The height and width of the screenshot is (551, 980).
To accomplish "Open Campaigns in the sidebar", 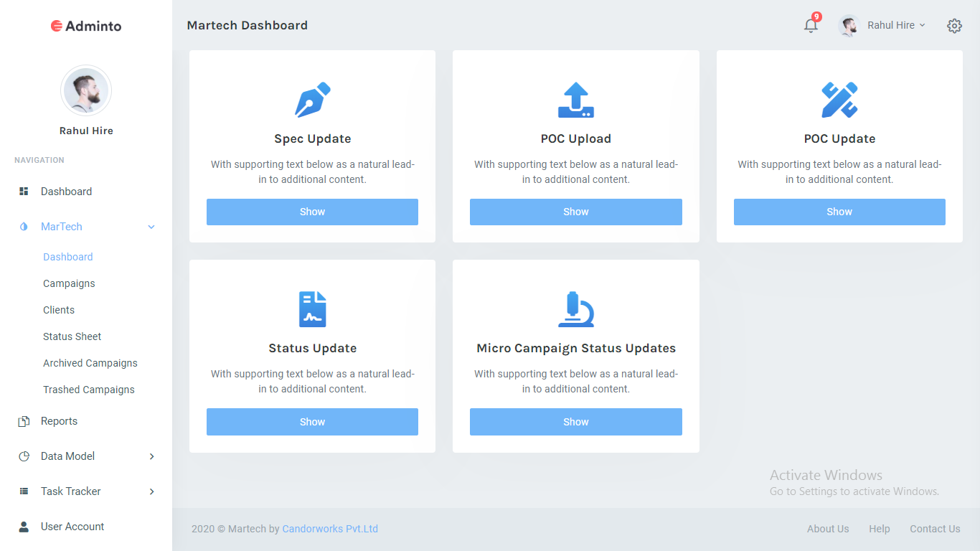I will [x=69, y=283].
